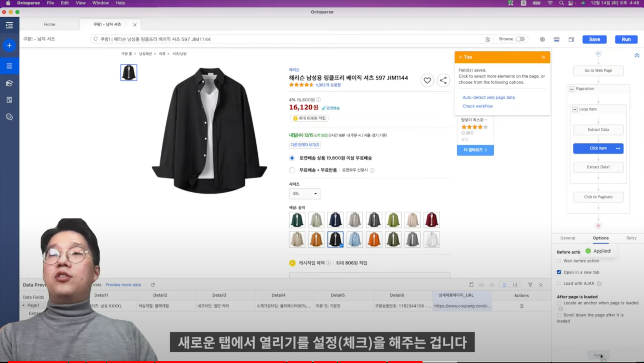Collapse the Loop Item node minus box
This screenshot has width=644, height=363.
pos(575,109)
